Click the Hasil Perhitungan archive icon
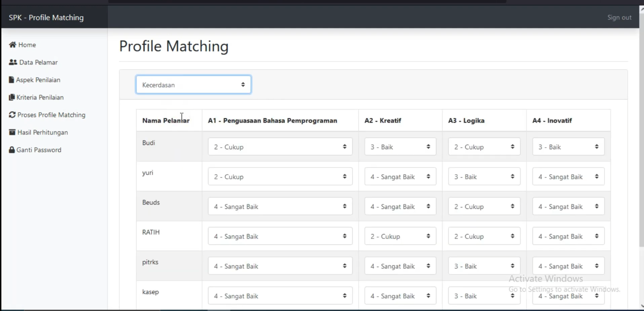Screen dimensions: 644x311 12,132
